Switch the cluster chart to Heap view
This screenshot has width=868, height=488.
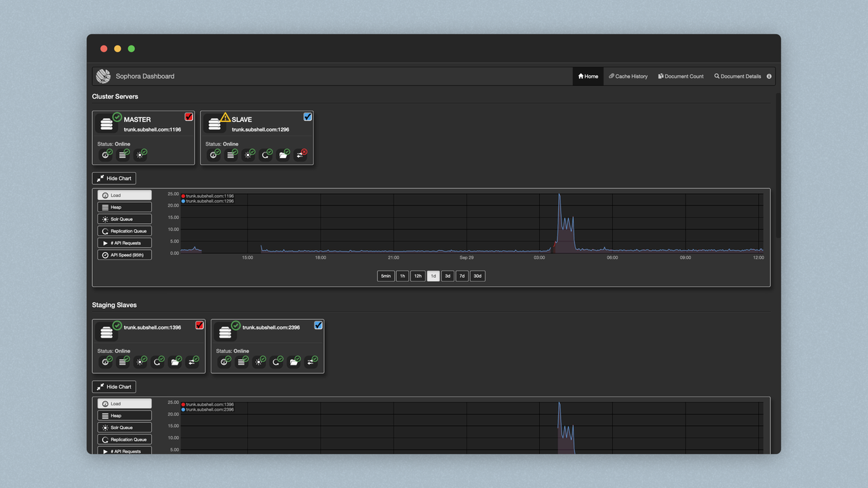click(124, 207)
